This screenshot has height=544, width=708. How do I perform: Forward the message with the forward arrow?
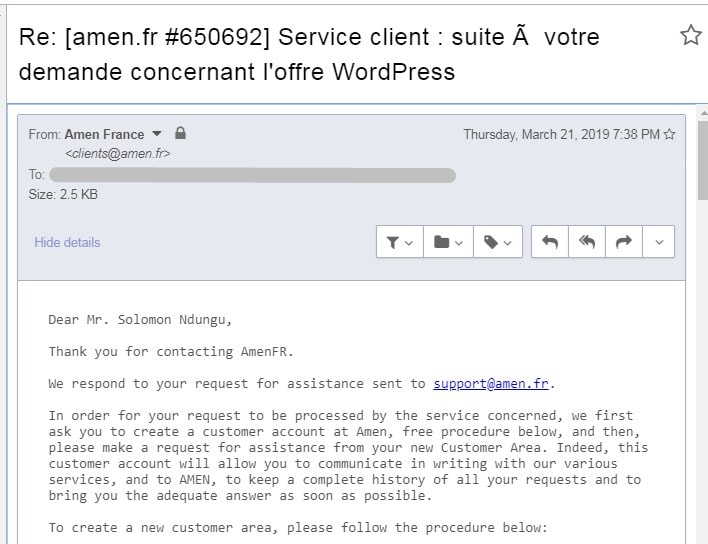tap(624, 242)
